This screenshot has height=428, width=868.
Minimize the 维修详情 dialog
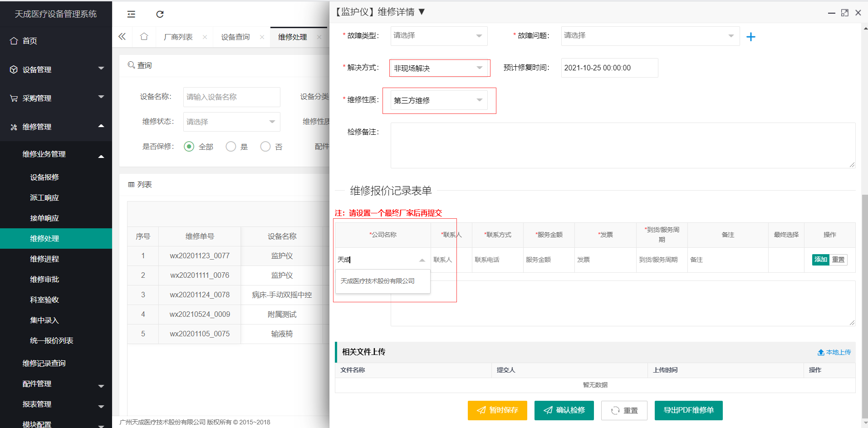click(x=832, y=13)
